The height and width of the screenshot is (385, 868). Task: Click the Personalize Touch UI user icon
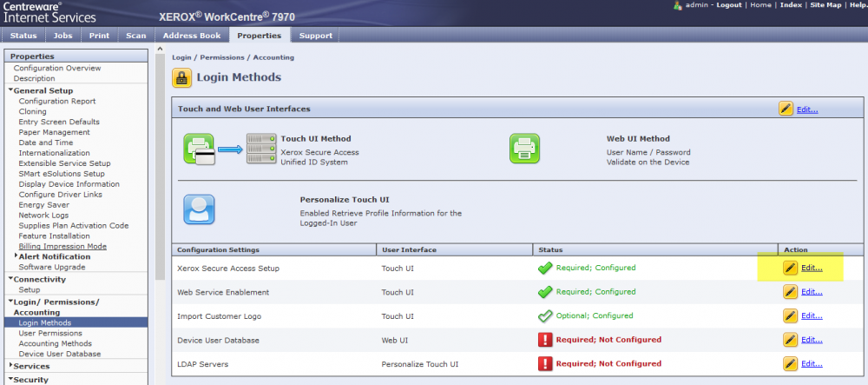pyautogui.click(x=199, y=209)
